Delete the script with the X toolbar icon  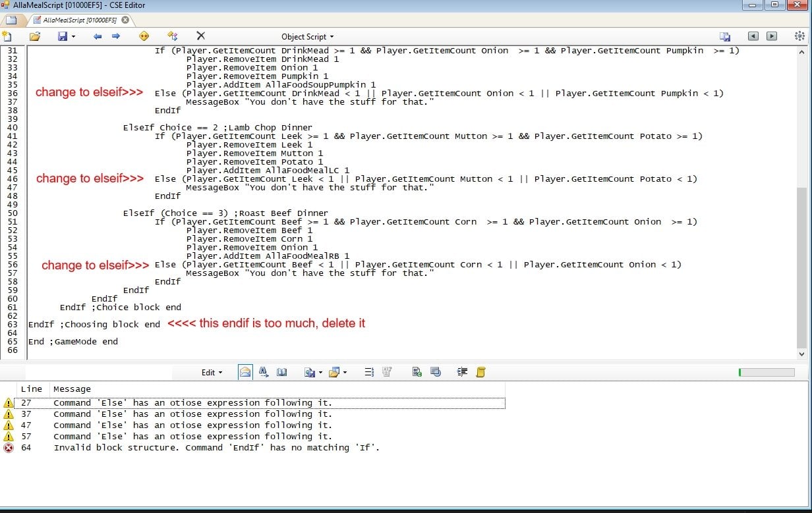[201, 36]
